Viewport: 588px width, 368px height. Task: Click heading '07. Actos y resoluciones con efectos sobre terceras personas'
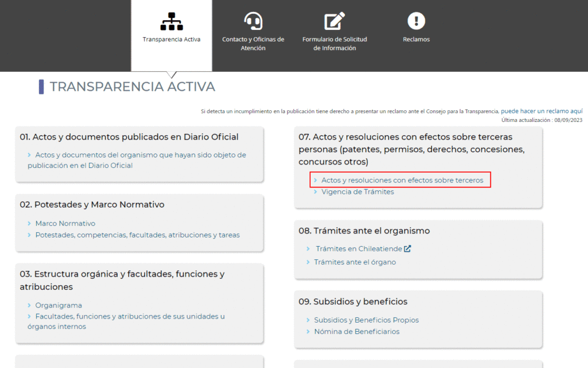(411, 149)
